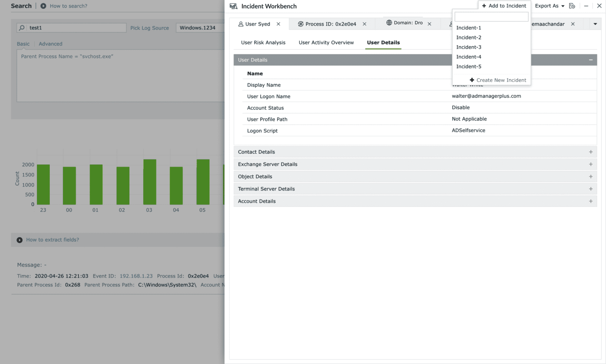Collapse the User Details section
The image size is (606, 364).
[591, 60]
